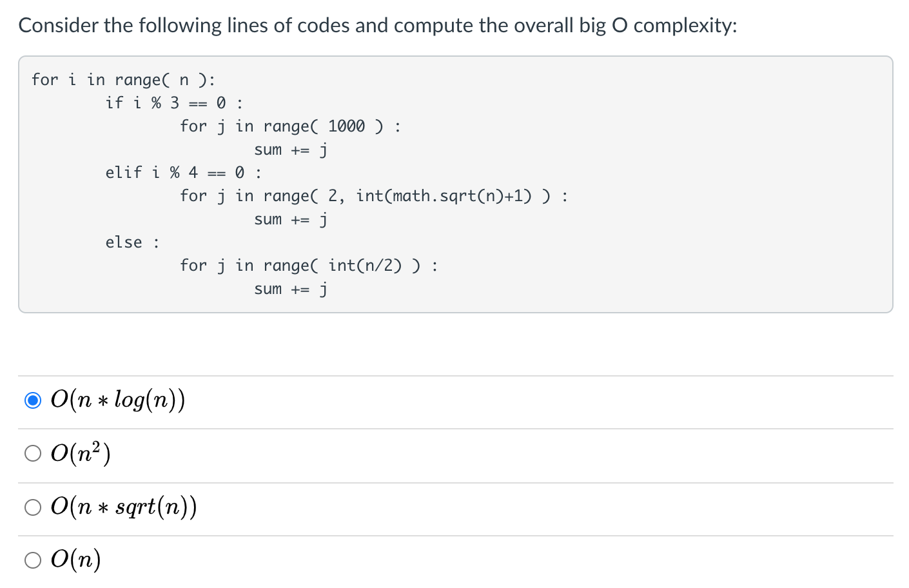Image resolution: width=909 pixels, height=588 pixels.
Task: Click the for j in range( int(n/2) ) line
Action: pyautogui.click(x=309, y=265)
